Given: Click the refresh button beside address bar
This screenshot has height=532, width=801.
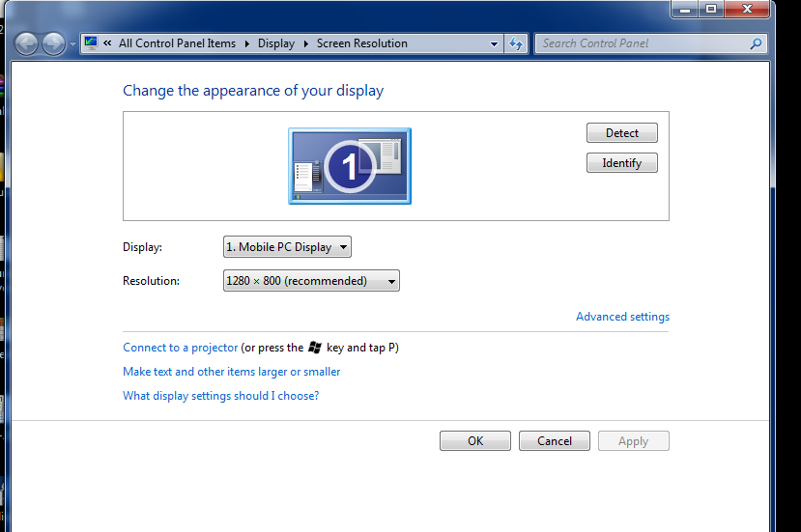Looking at the screenshot, I should click(516, 43).
